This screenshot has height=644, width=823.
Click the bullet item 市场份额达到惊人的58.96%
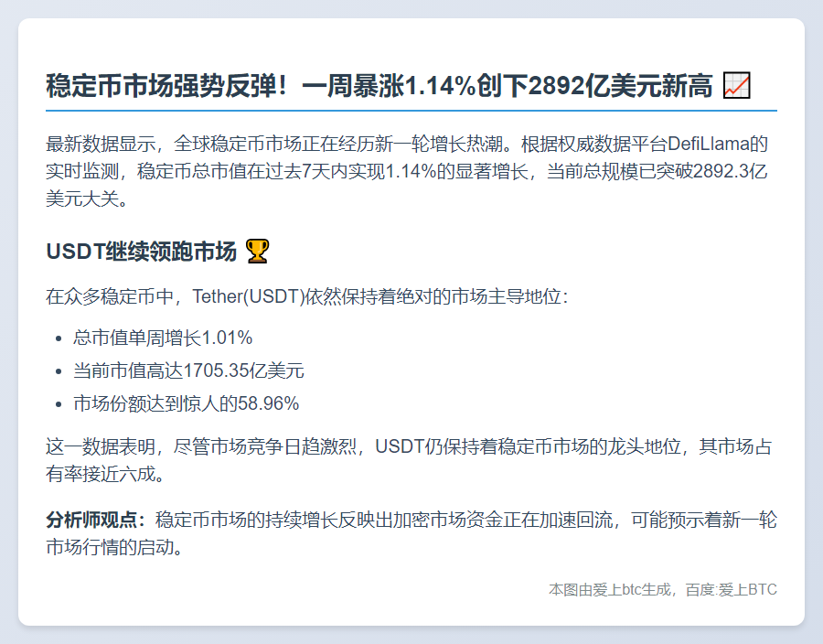point(186,403)
